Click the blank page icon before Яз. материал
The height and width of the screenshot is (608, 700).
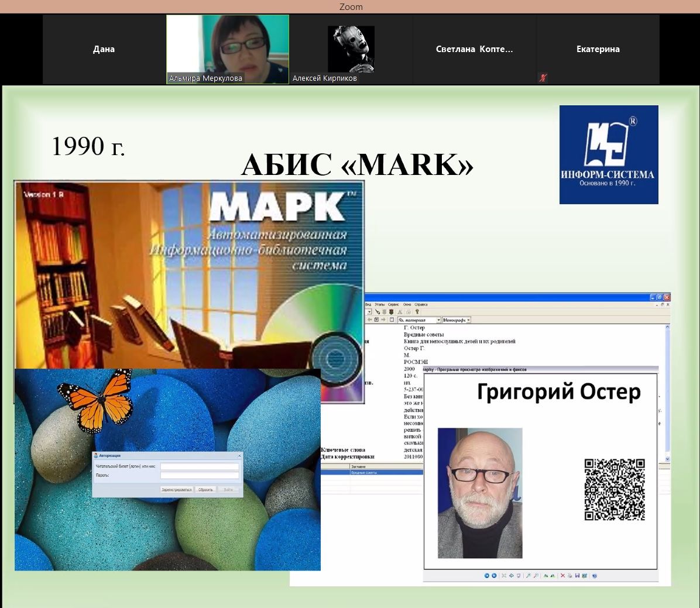(392, 320)
